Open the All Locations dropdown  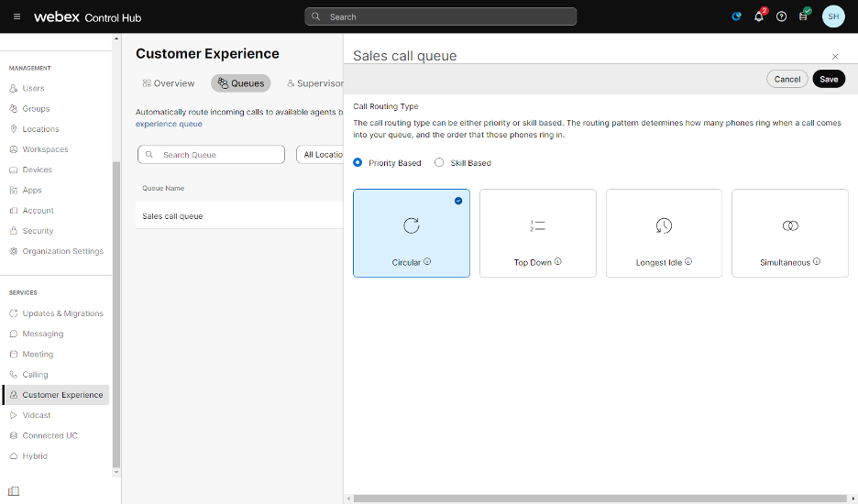coord(320,154)
